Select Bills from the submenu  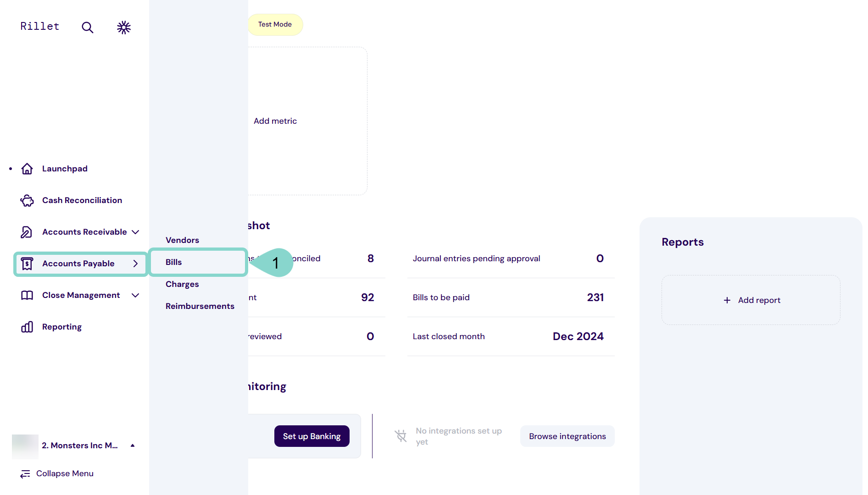(x=174, y=262)
